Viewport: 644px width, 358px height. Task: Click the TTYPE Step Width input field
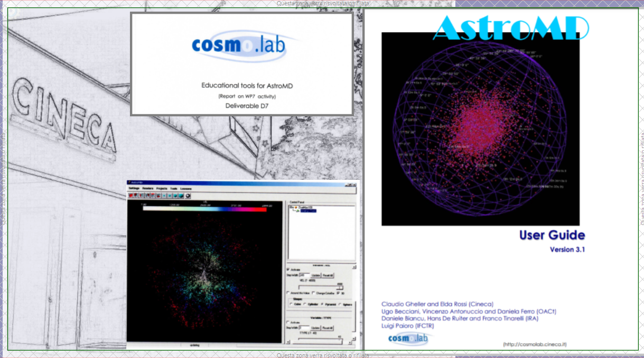point(305,328)
